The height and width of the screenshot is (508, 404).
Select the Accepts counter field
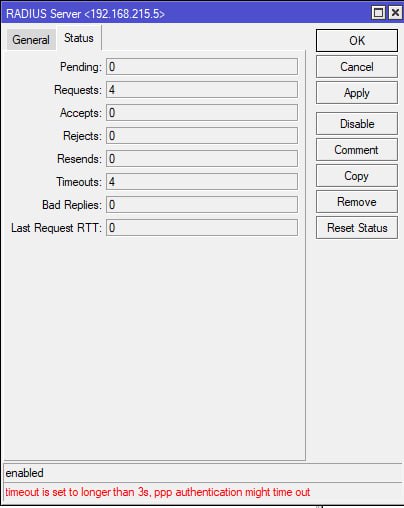202,113
